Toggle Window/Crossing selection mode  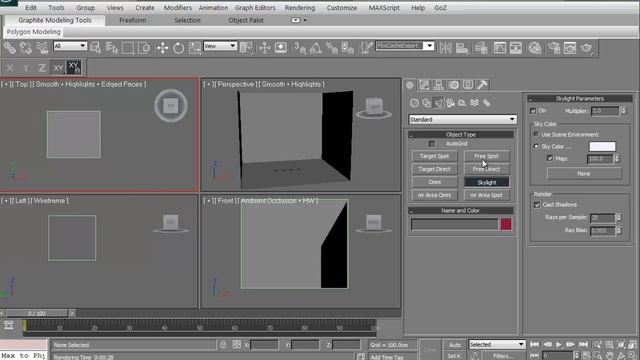144,48
